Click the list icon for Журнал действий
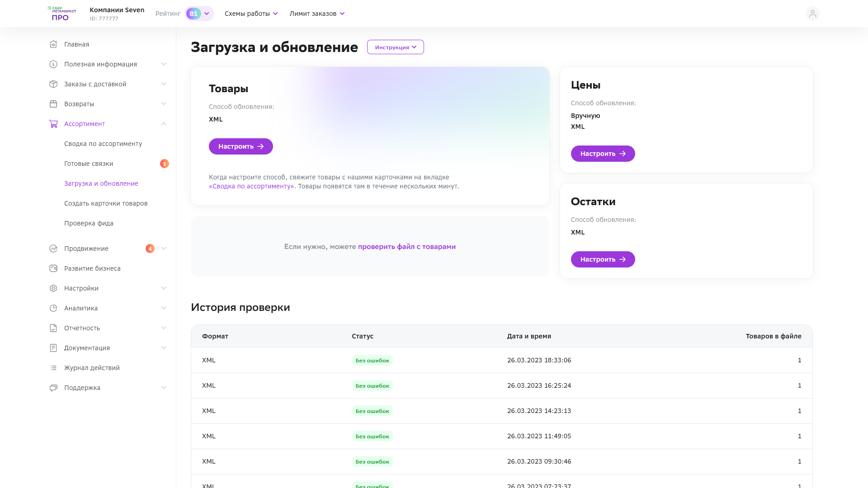This screenshot has height=488, width=868. pyautogui.click(x=53, y=368)
